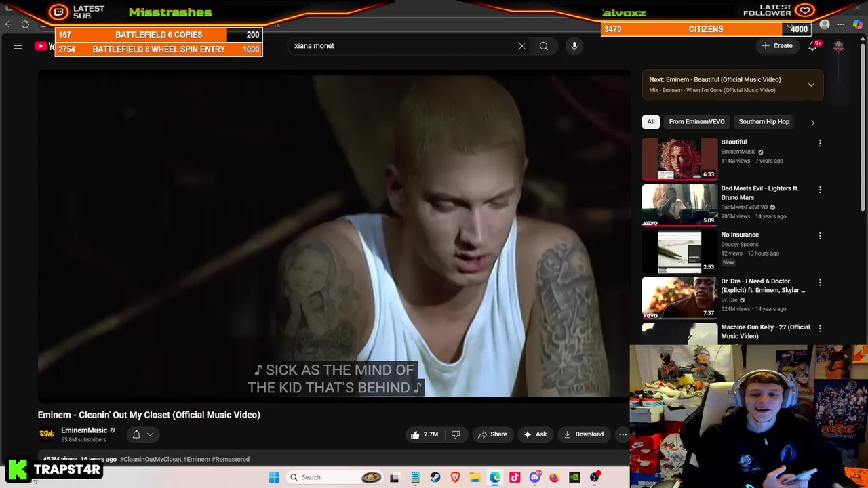Show more filter chips with right arrow
This screenshot has width=868, height=488.
click(x=812, y=122)
